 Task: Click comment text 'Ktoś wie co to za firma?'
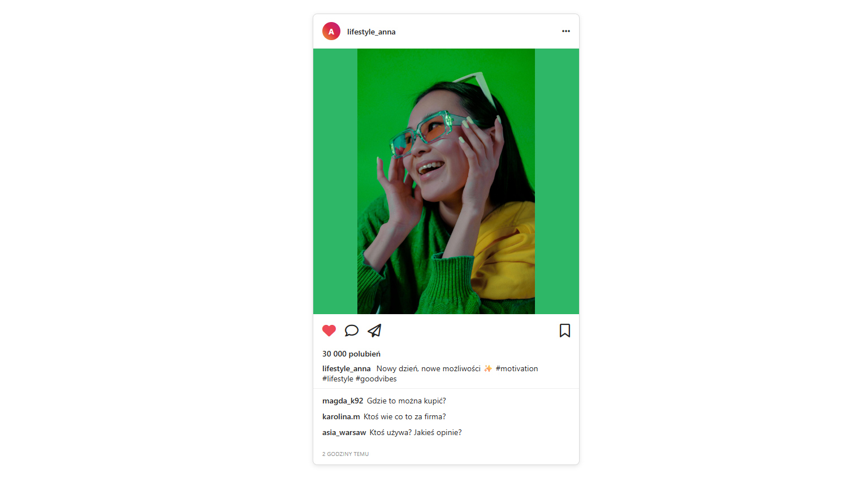click(405, 416)
